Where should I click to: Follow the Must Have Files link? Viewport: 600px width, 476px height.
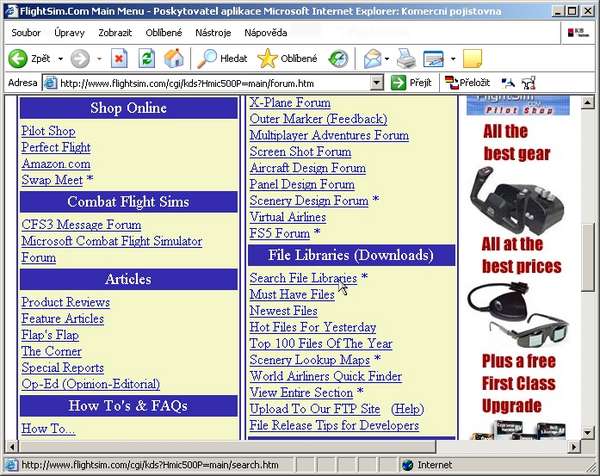[292, 294]
